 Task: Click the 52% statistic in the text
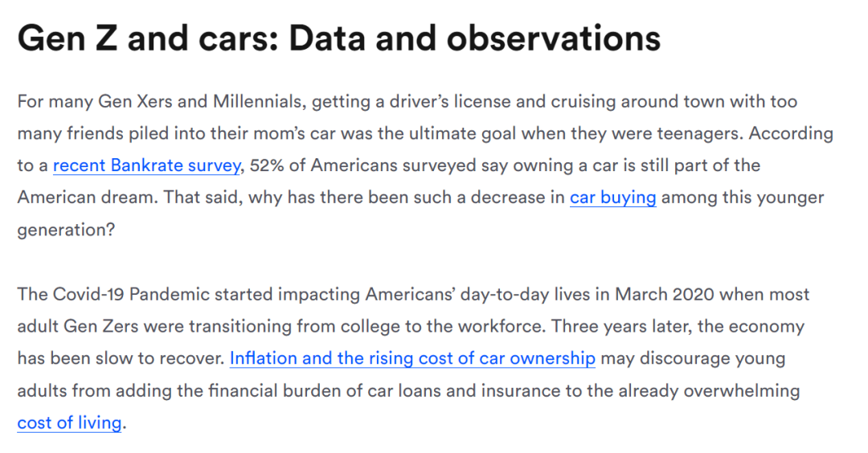pyautogui.click(x=267, y=165)
